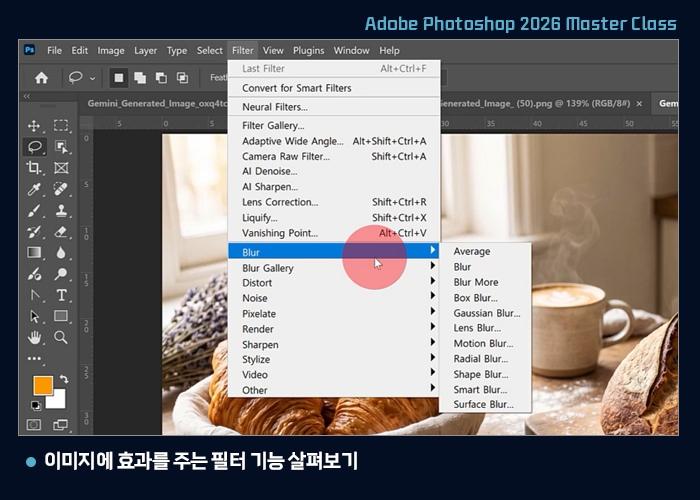Open the Lasso tool preset picker arrow
Image resolution: width=700 pixels, height=500 pixels.
(x=92, y=79)
